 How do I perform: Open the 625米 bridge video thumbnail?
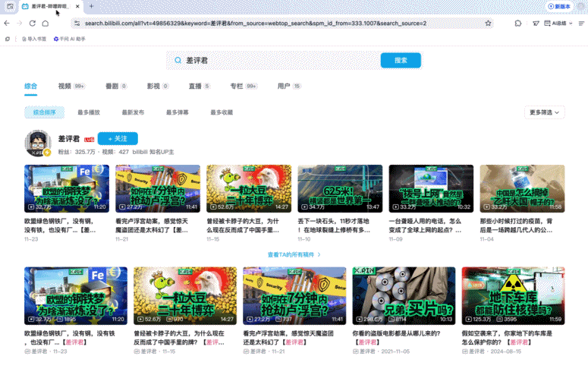coord(340,188)
